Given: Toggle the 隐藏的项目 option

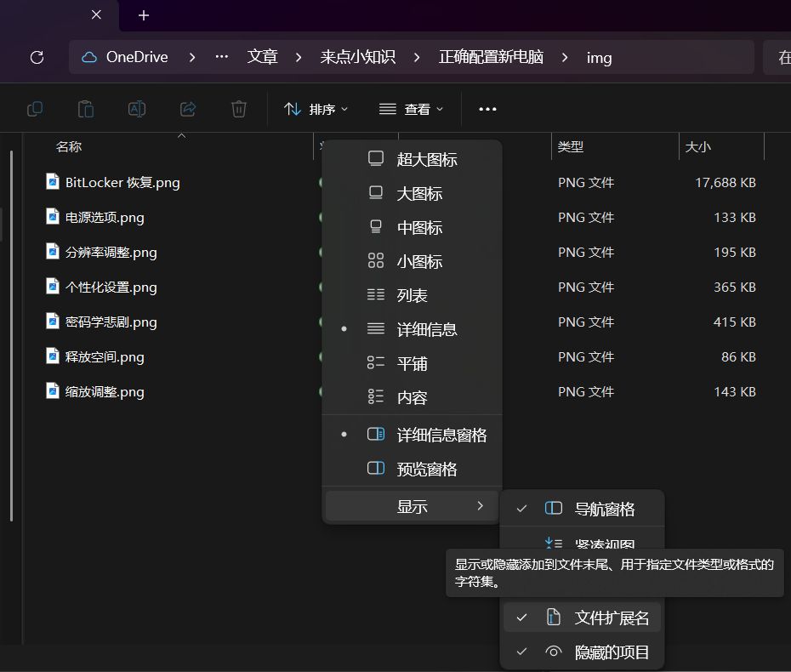Looking at the screenshot, I should pos(582,652).
